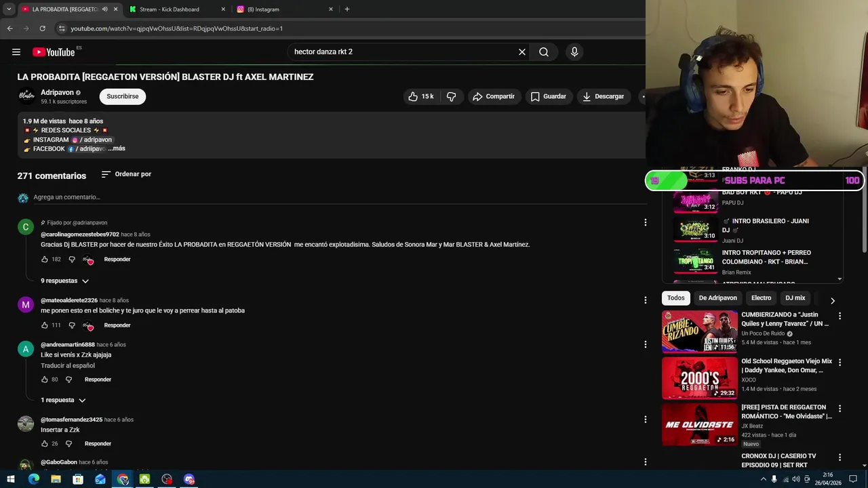Start voice search with microphone icon
868x488 pixels.
click(x=574, y=52)
